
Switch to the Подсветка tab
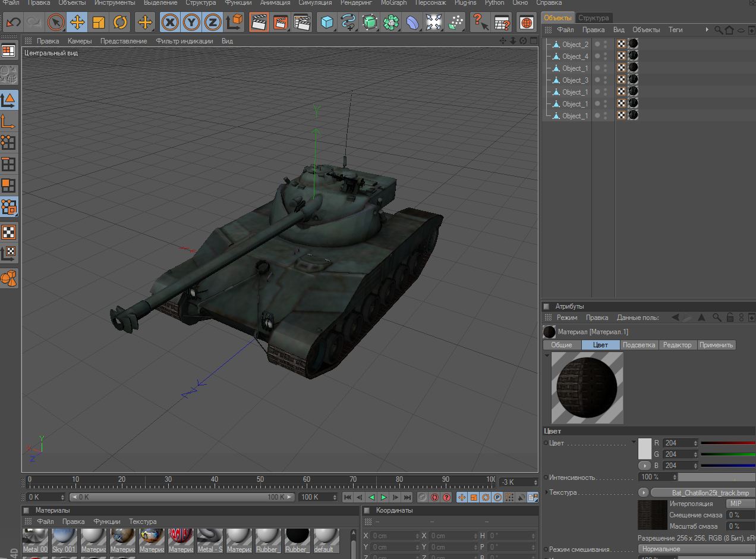tap(638, 345)
